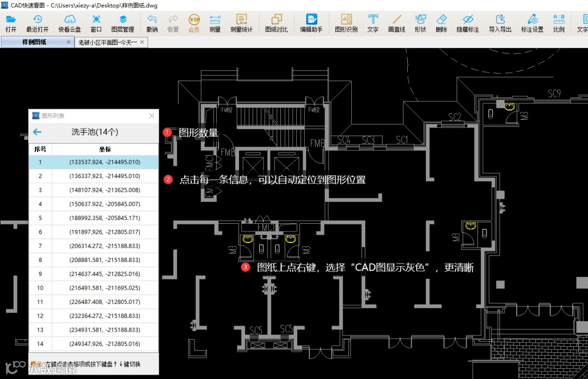Viewport: 588px width, 379px height.
Task: Select row 14 coordinate (249347.926, -212805.016)
Action: tap(105, 344)
